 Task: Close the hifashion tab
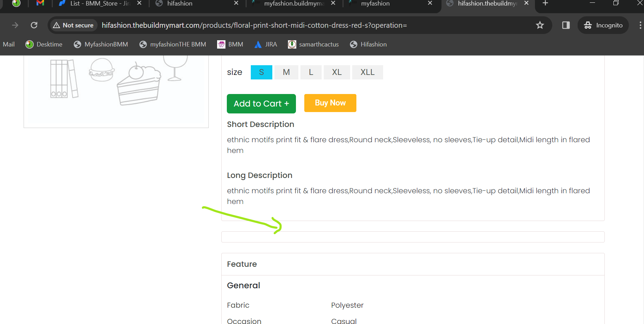[x=236, y=3]
